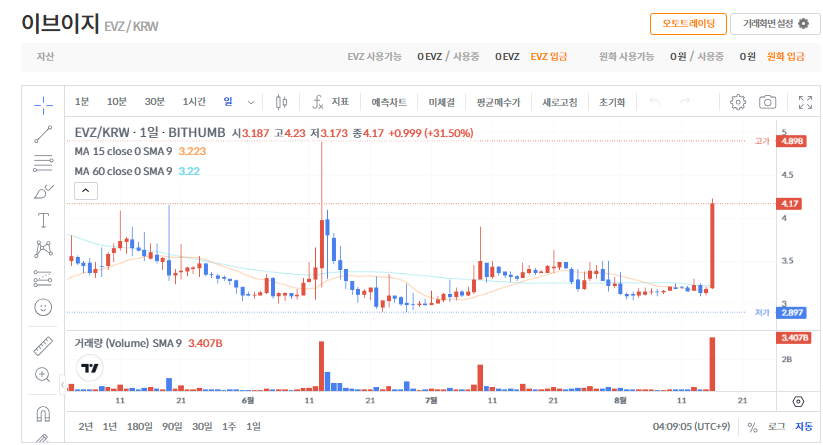Click the go-to-date target icon
The height and width of the screenshot is (445, 823).
tap(798, 401)
